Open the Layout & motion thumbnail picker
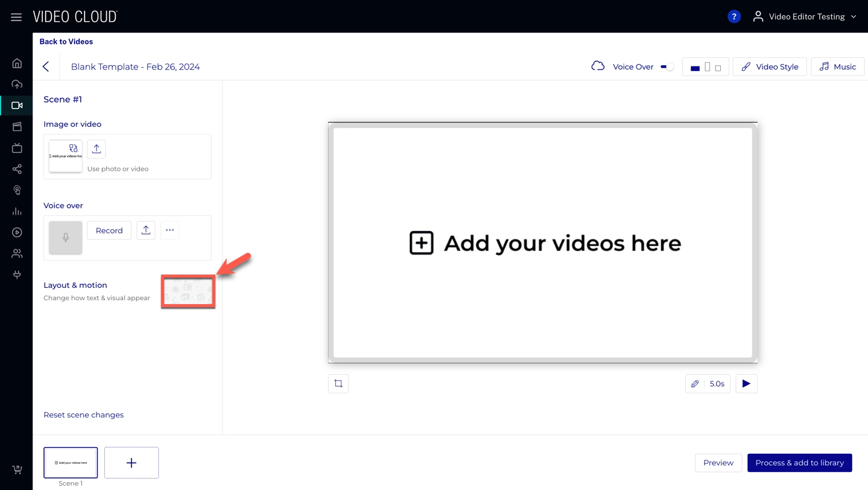868x490 pixels. pyautogui.click(x=188, y=291)
